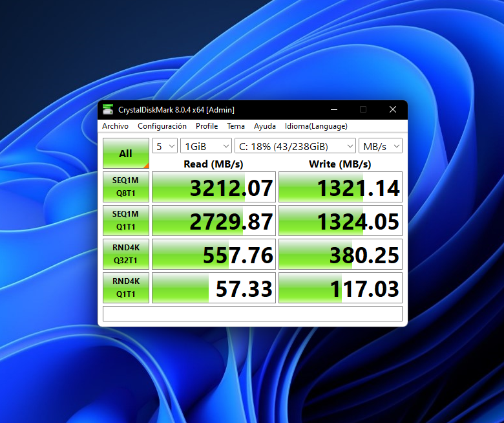The height and width of the screenshot is (423, 504).
Task: Maximize the CrystalDiskMark window
Action: pyautogui.click(x=363, y=109)
